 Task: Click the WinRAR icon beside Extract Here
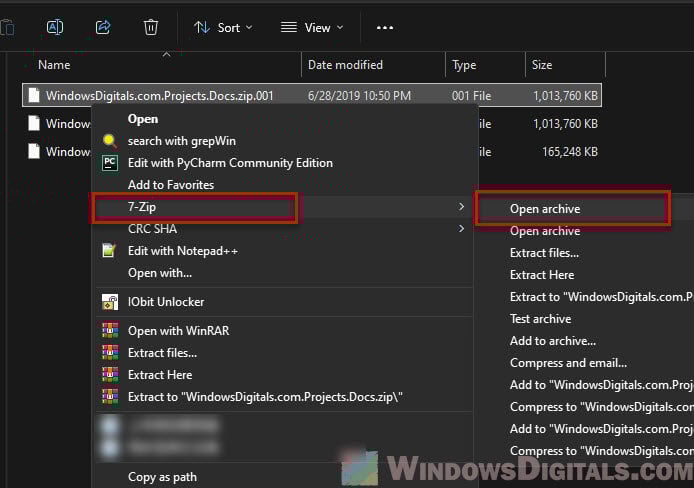click(x=110, y=374)
